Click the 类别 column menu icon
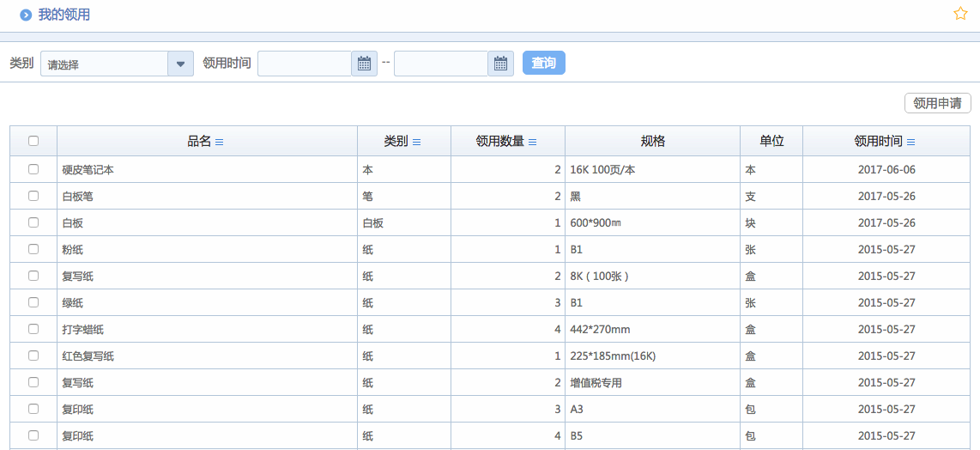The height and width of the screenshot is (450, 980). (416, 142)
